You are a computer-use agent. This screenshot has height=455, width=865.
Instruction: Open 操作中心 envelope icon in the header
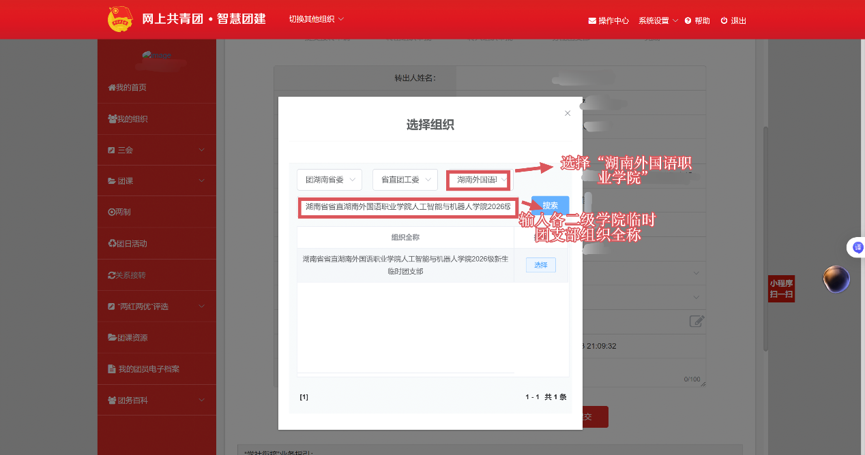[592, 21]
